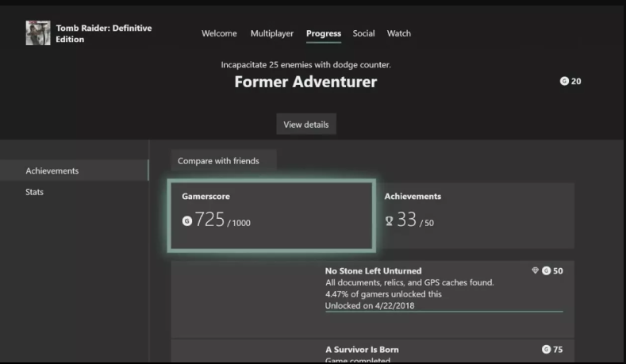This screenshot has width=626, height=364.
Task: Click the Former Adventurer achievement title
Action: click(305, 82)
